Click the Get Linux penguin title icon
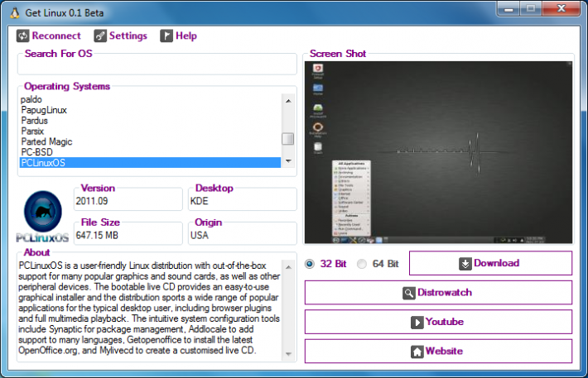Screen dimensions: 588x378 pos(15,12)
